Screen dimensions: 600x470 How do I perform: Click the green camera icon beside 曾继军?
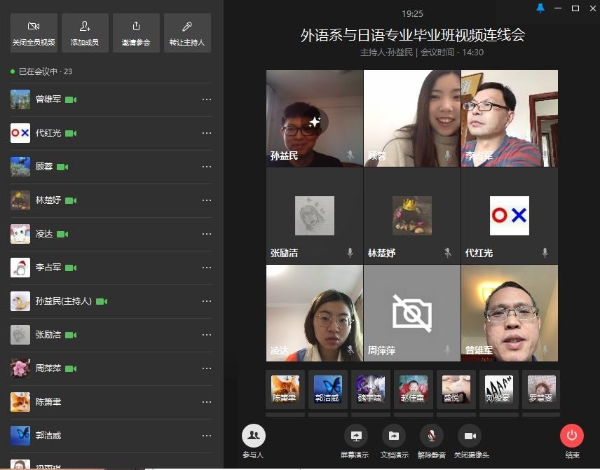tap(71, 100)
